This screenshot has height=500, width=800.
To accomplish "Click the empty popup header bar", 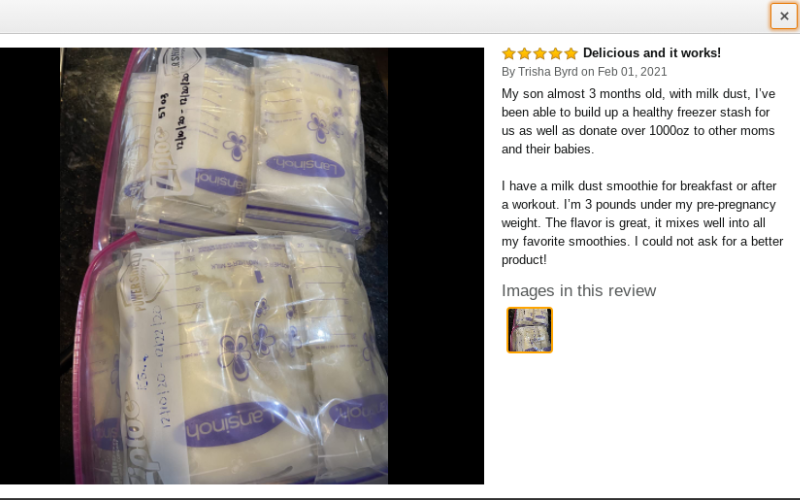I will click(x=383, y=16).
